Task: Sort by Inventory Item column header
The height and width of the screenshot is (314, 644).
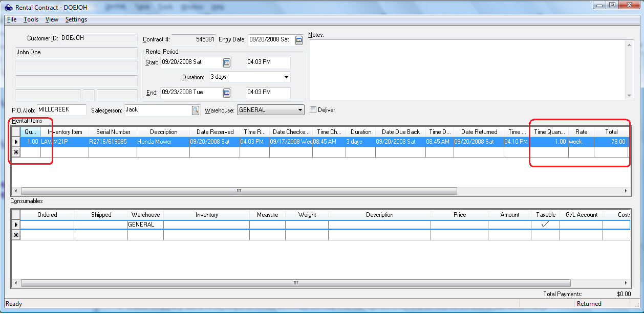Action: (x=65, y=132)
